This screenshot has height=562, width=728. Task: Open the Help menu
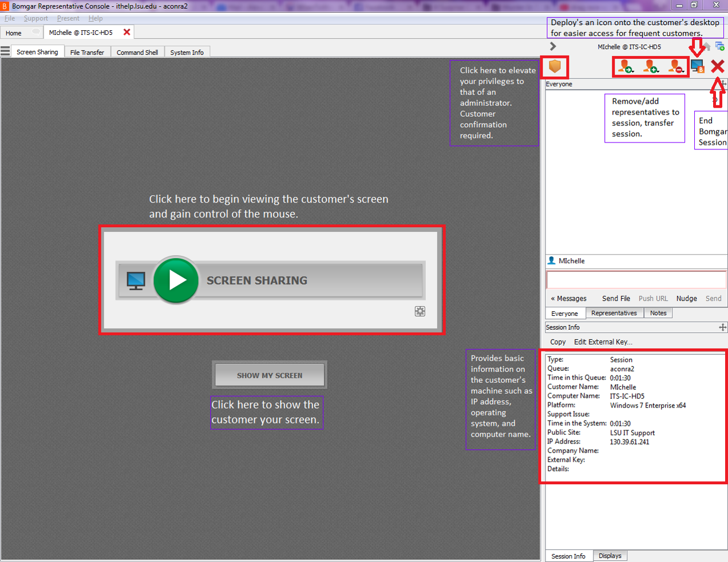point(96,18)
